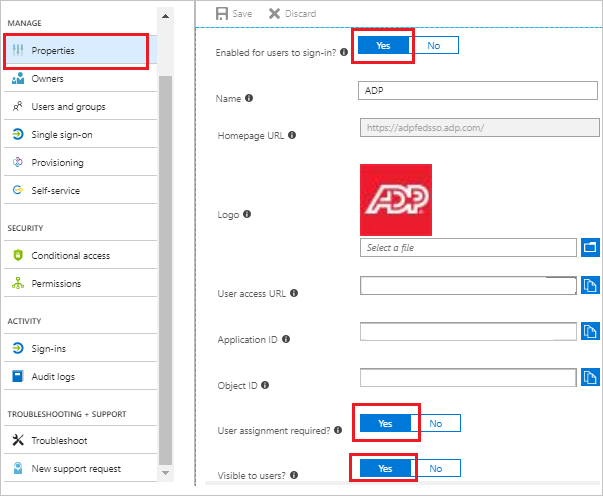Screen dimensions: 603x496
Task: Click the Troubleshoot tools icon
Action: 18,440
